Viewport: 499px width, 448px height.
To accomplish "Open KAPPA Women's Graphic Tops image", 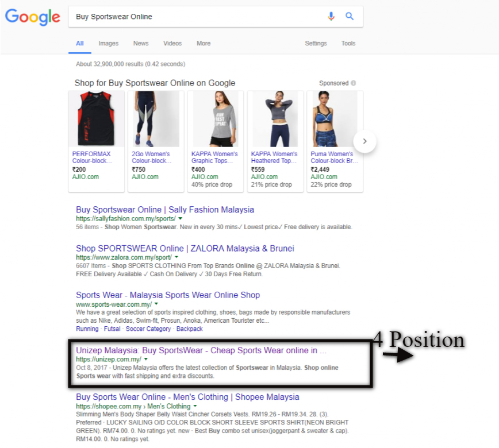I will [x=216, y=119].
